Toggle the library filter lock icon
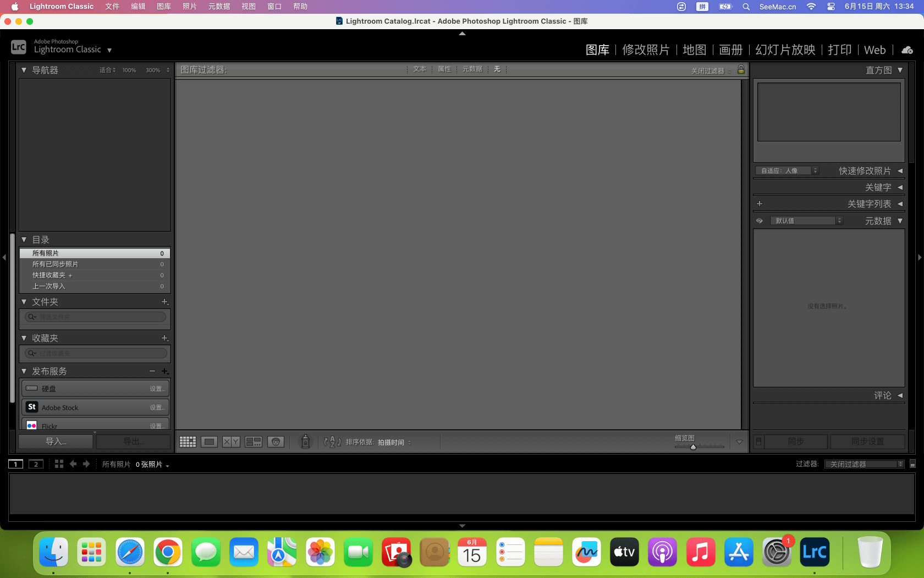Image resolution: width=924 pixels, height=578 pixels. click(741, 69)
